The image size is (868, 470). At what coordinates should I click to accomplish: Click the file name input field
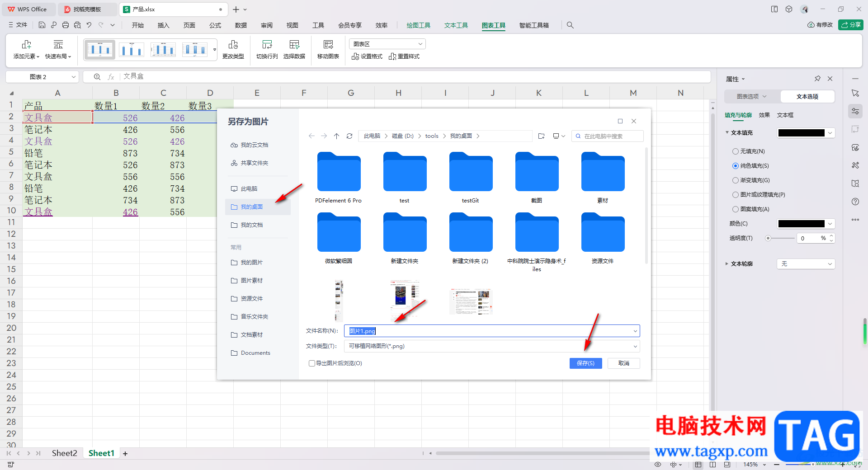492,331
